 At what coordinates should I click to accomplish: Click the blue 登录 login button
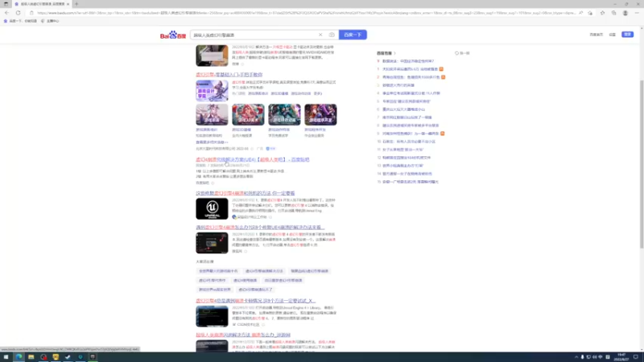click(x=628, y=35)
